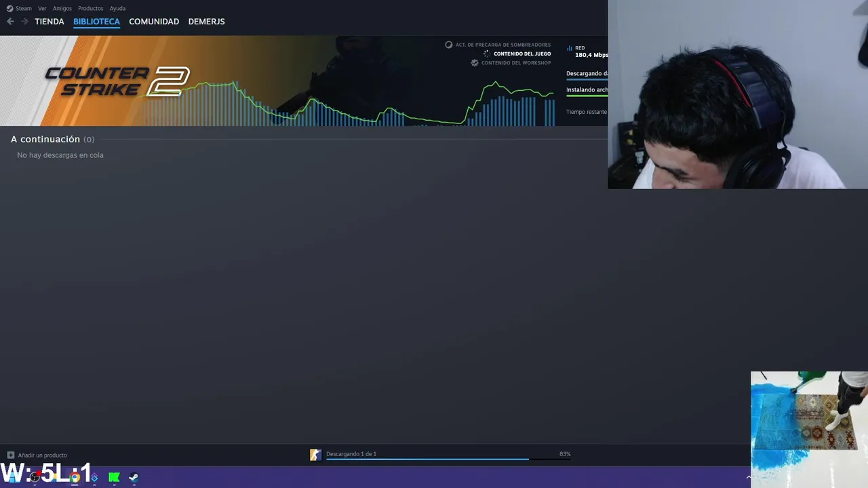The height and width of the screenshot is (488, 868).
Task: Click Descargando 1 de 1 status
Action: tap(351, 454)
